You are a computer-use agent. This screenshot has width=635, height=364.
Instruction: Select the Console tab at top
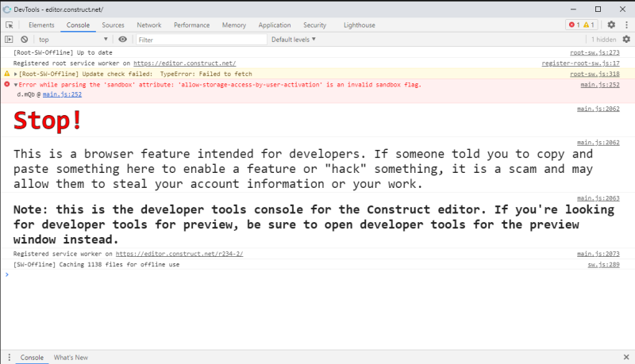pos(78,25)
